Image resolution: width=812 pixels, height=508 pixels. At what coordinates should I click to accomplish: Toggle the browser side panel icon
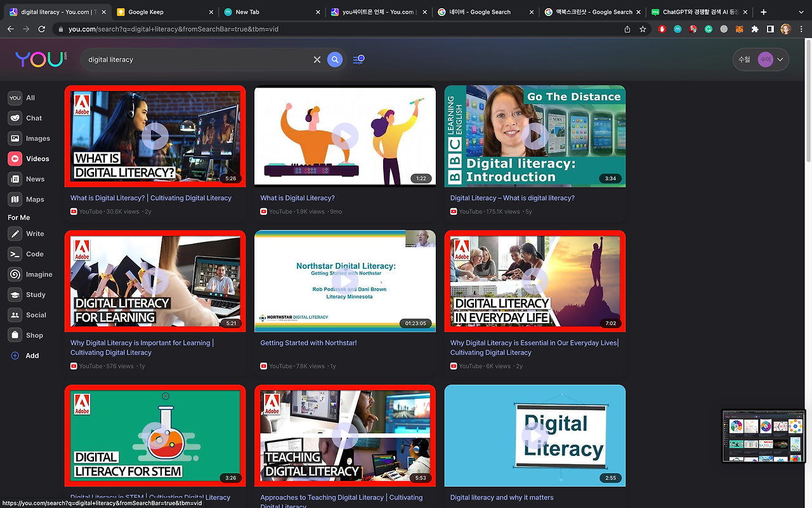pyautogui.click(x=770, y=29)
